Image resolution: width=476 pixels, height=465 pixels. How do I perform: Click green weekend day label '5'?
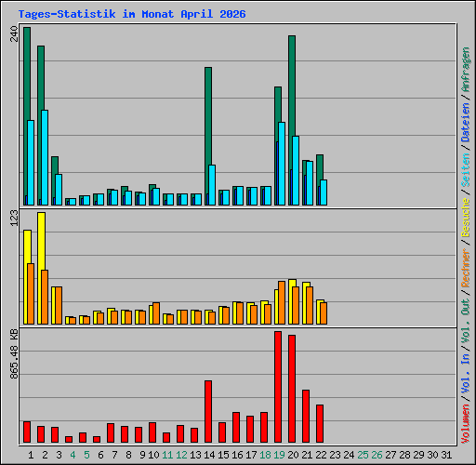click(x=86, y=455)
